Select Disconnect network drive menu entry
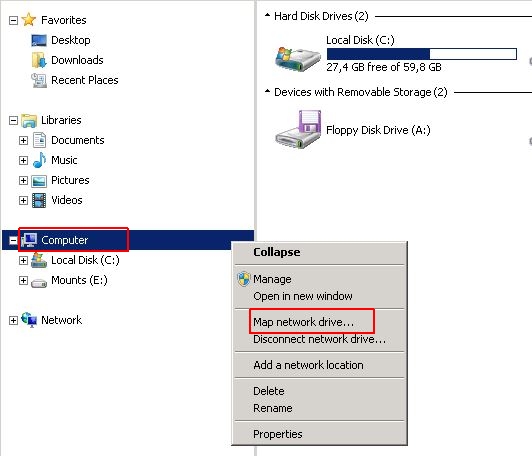This screenshot has width=532, height=456. (319, 339)
